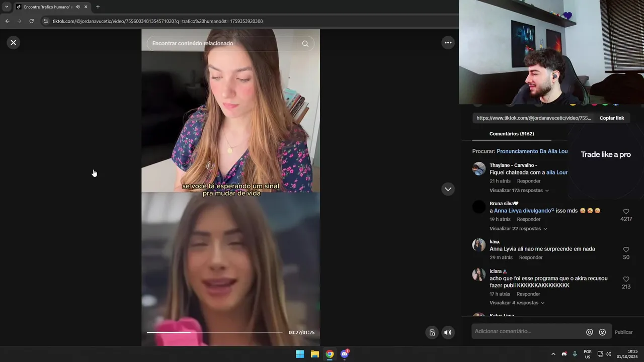Open the three-dots more options menu on the video
Viewport: 644px width, 362px height.
point(448,43)
